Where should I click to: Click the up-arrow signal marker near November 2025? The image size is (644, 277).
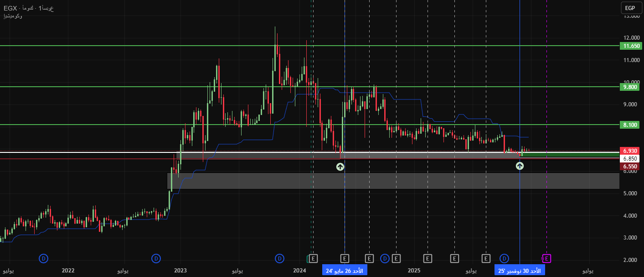pyautogui.click(x=520, y=166)
